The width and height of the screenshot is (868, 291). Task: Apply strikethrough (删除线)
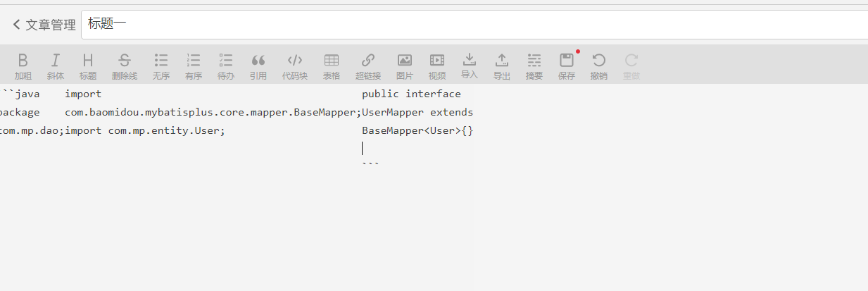pyautogui.click(x=125, y=67)
